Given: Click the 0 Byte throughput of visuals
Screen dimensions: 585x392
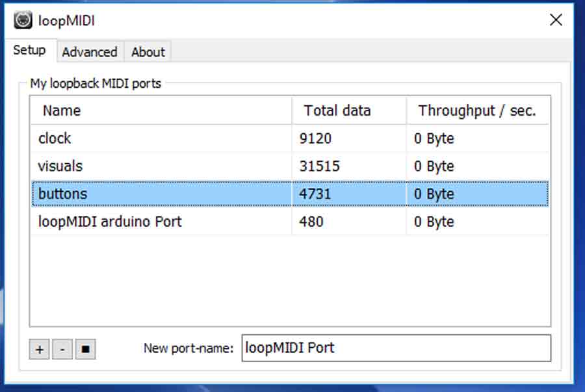Looking at the screenshot, I should click(x=434, y=166).
